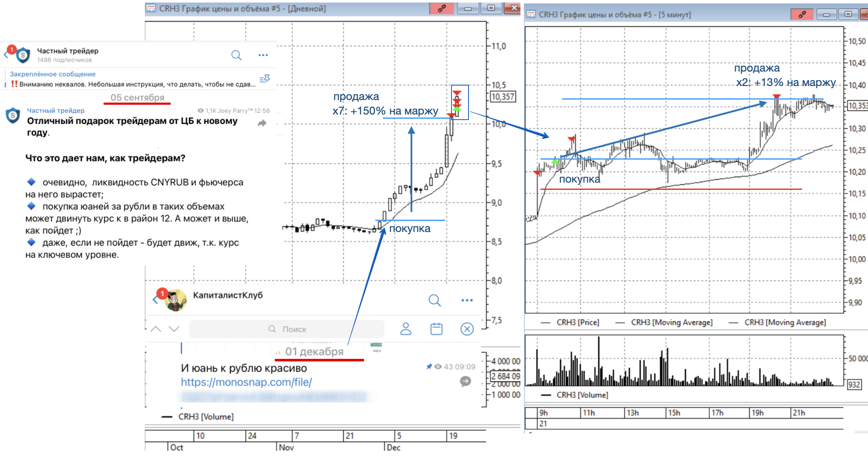Open the КапиталистКлуб chat title

[x=228, y=295]
